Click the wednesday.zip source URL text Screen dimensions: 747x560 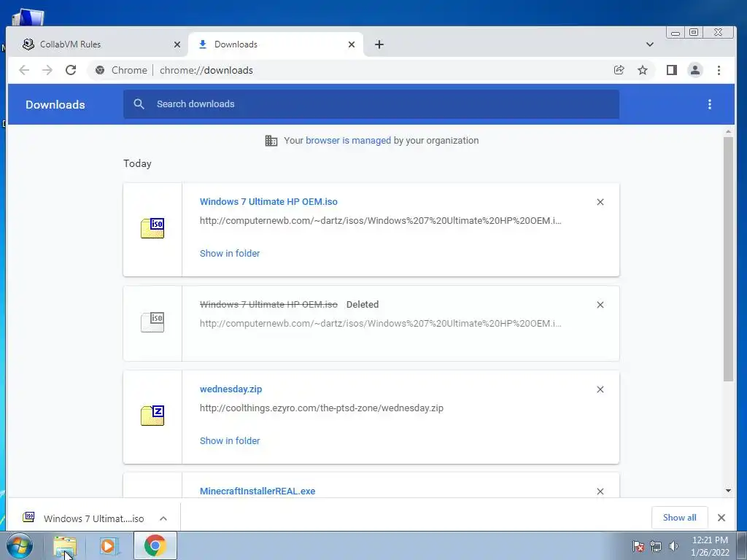click(322, 408)
